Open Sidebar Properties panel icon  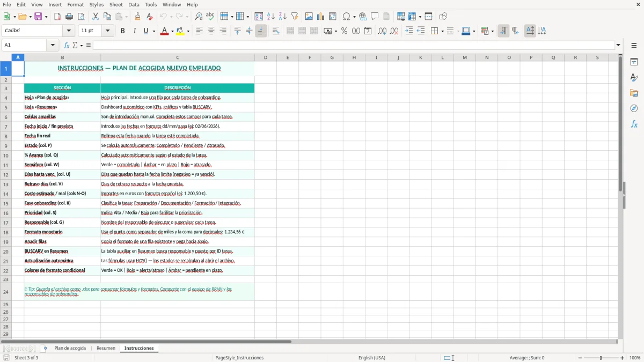pyautogui.click(x=634, y=62)
